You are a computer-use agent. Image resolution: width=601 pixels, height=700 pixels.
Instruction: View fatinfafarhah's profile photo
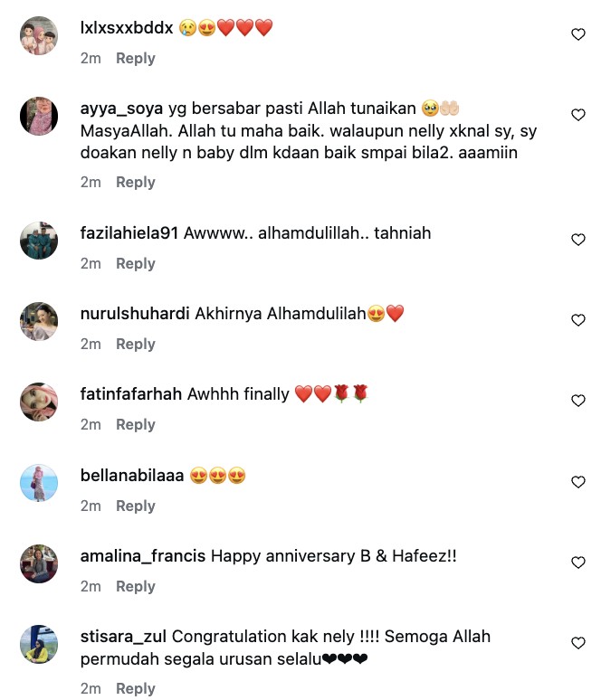pos(39,402)
